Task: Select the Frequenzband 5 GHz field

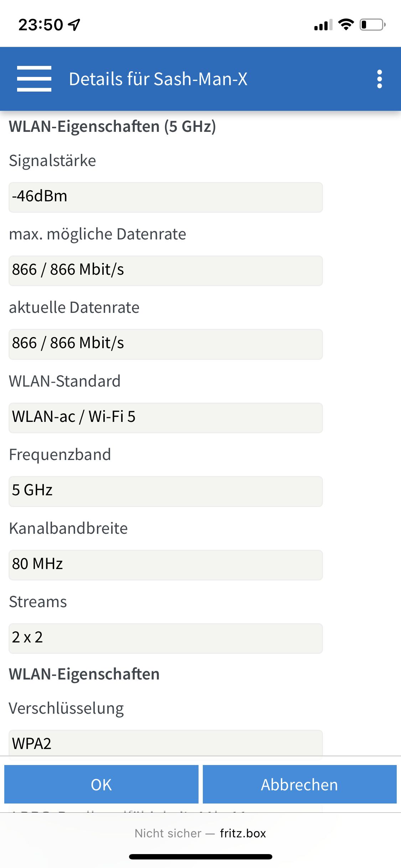Action: click(x=166, y=491)
